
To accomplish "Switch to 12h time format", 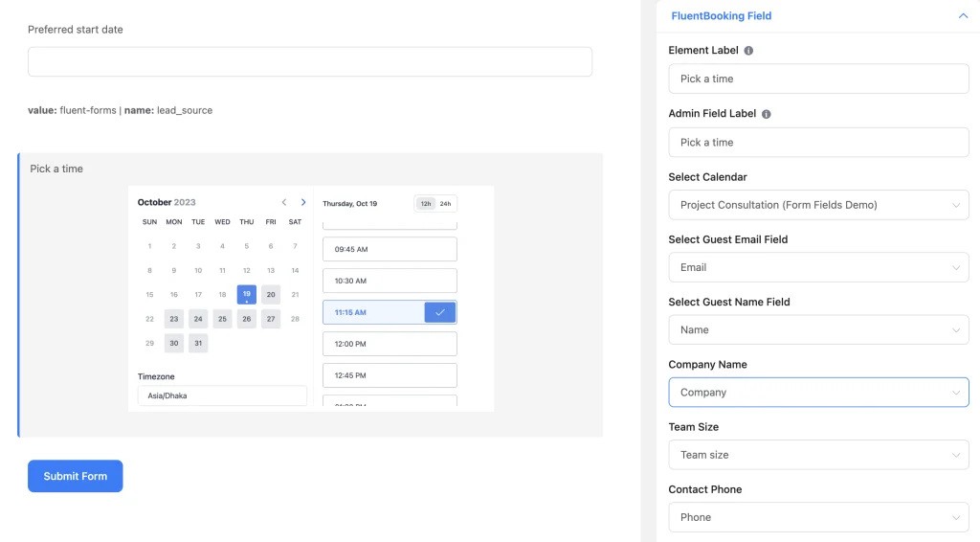I will [x=426, y=204].
